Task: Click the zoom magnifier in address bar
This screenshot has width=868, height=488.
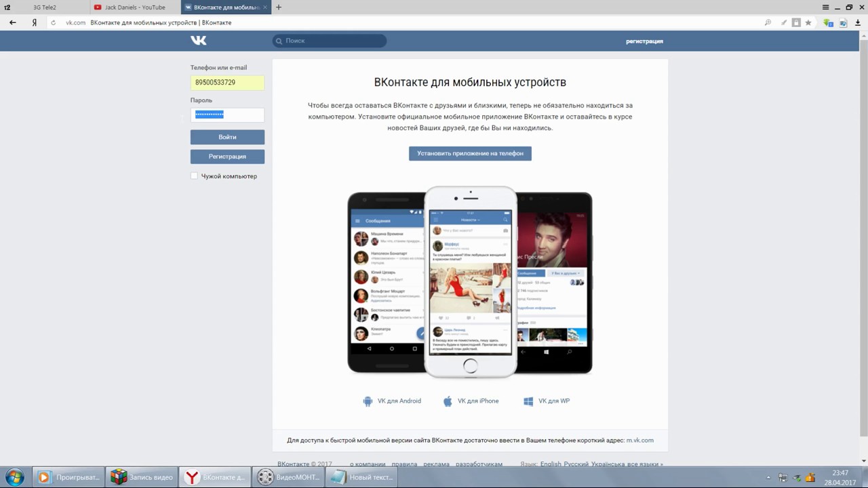Action: point(768,22)
